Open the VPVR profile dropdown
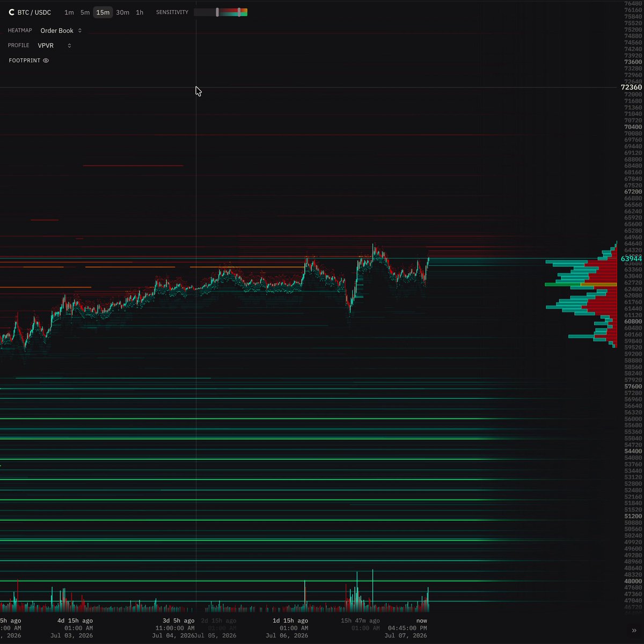644x644 pixels. pyautogui.click(x=54, y=46)
